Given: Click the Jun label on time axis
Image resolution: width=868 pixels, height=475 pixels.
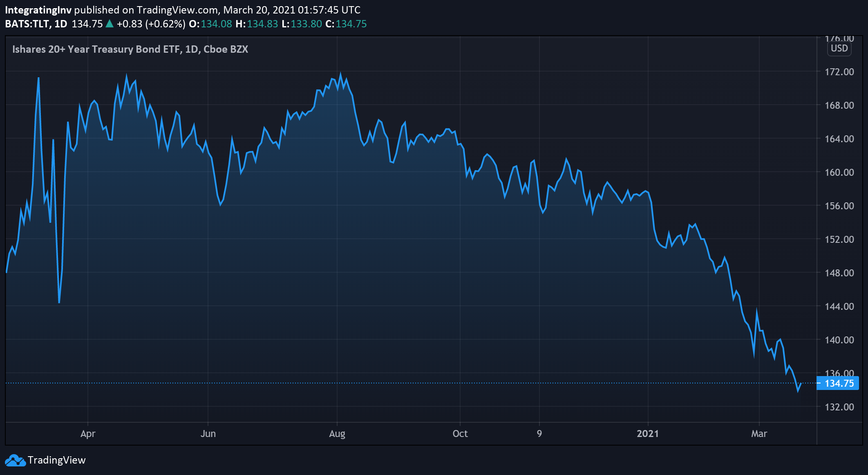Looking at the screenshot, I should pos(208,434).
